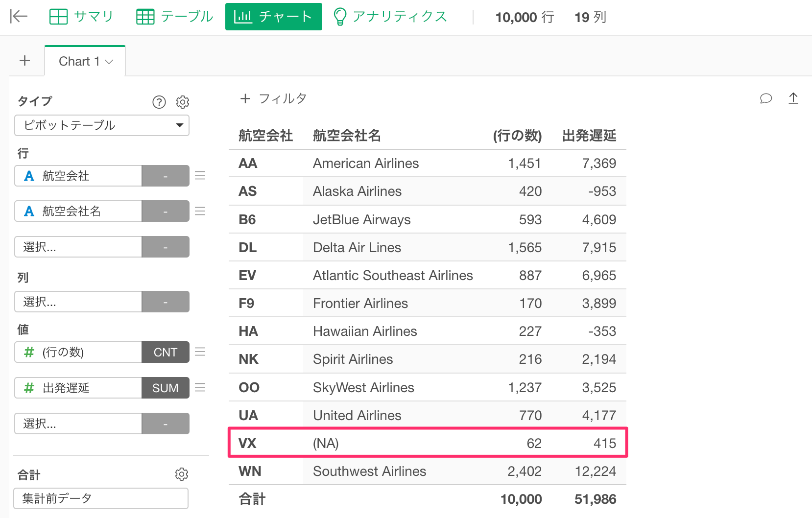Click the OO airline code cell

pos(249,387)
